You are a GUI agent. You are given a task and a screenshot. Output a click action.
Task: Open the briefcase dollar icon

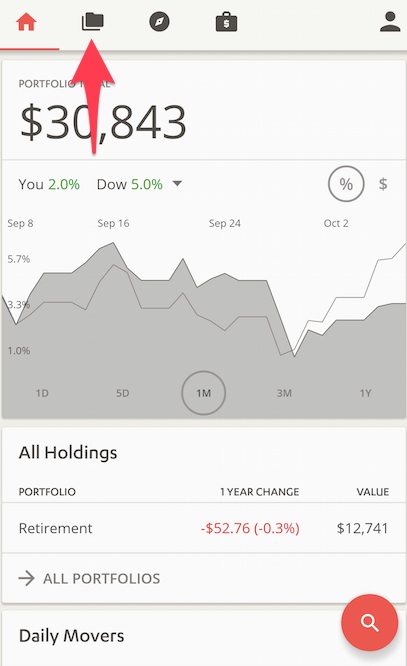(x=226, y=22)
